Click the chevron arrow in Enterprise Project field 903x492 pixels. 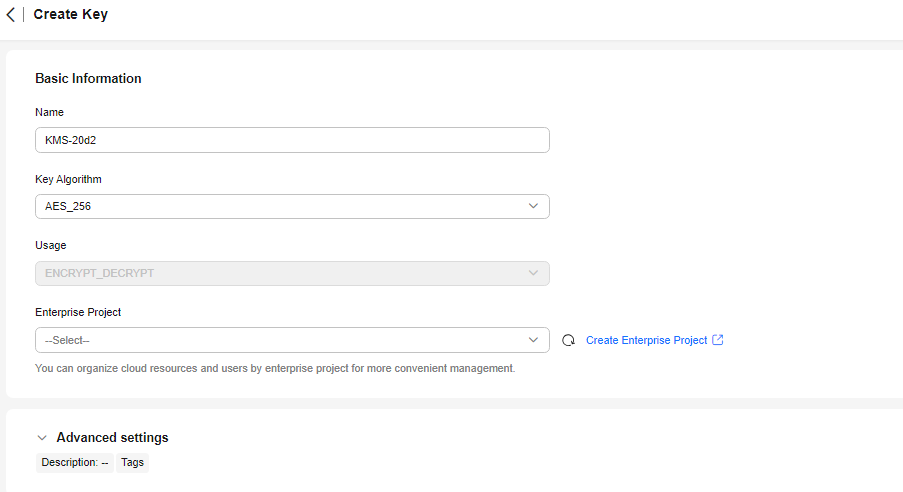point(533,340)
